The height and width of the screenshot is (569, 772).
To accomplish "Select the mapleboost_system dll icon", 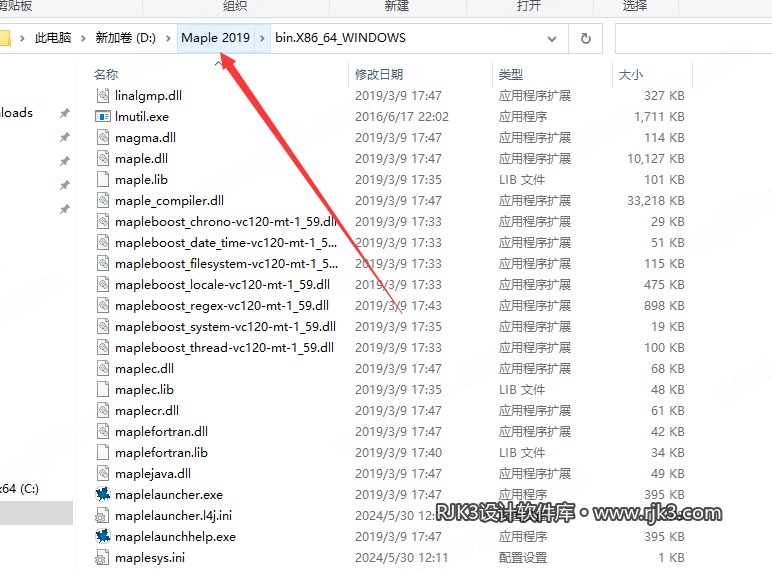I will [x=102, y=326].
